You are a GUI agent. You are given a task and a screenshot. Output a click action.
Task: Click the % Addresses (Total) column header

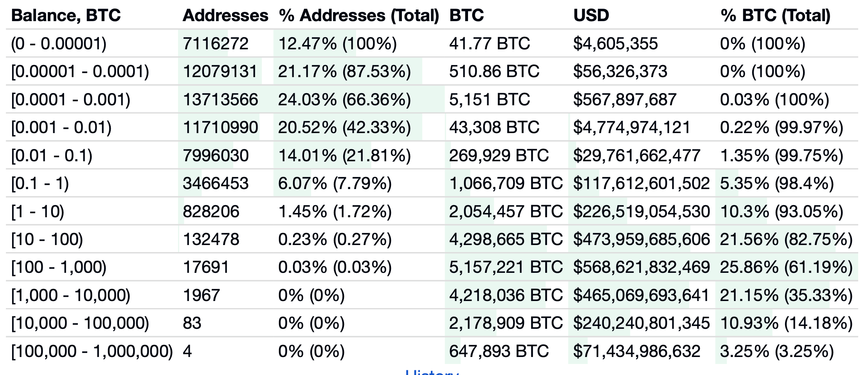pyautogui.click(x=358, y=16)
